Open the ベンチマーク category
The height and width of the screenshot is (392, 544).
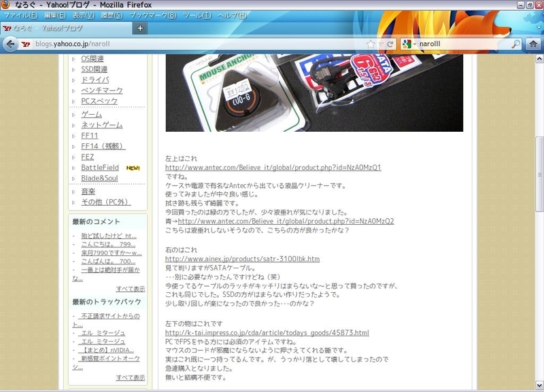(102, 90)
